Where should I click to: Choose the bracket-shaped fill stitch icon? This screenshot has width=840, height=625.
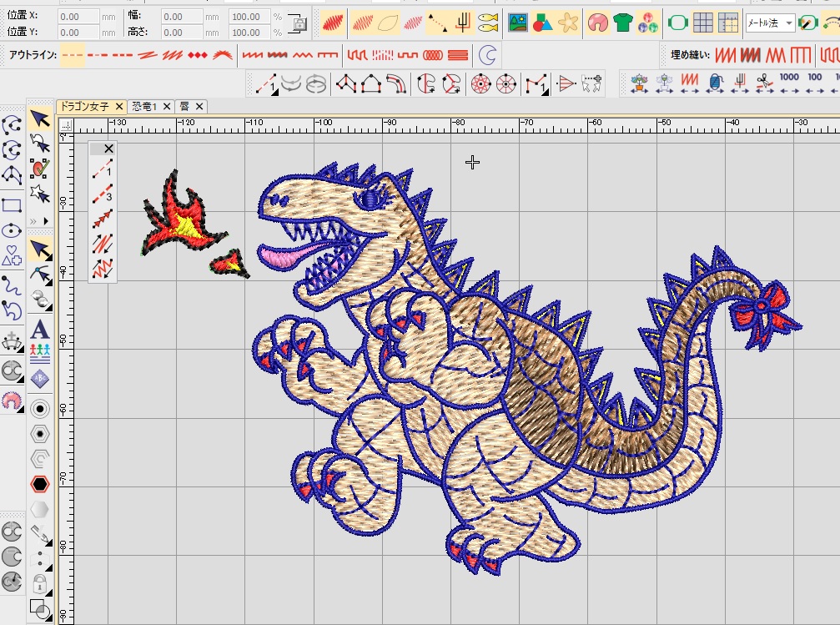800,55
